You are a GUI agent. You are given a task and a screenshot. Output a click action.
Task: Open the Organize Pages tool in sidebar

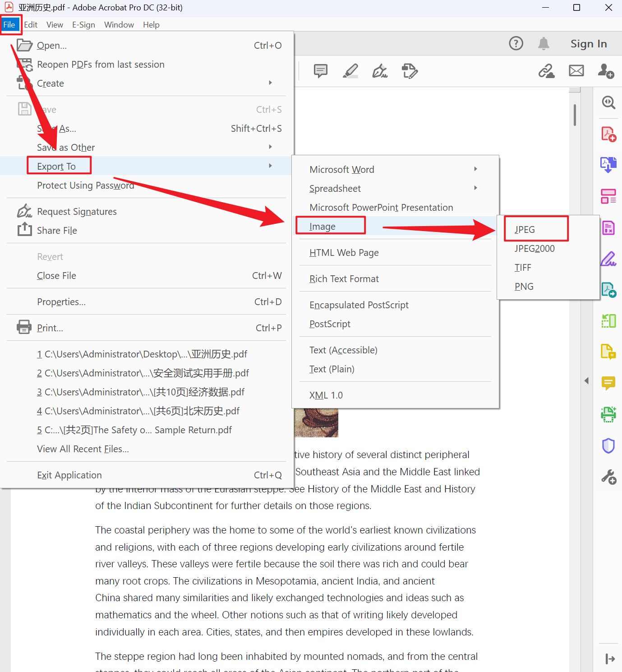(x=608, y=196)
